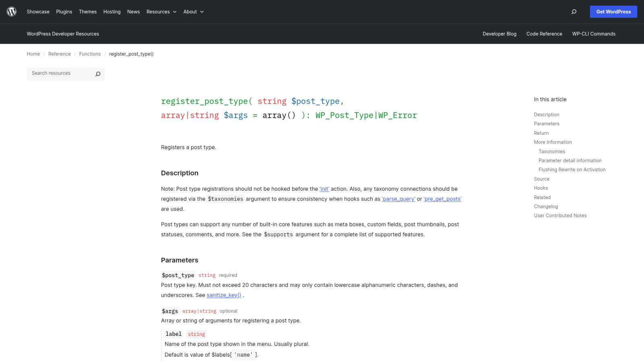Open the Showcase menu item
The width and height of the screenshot is (644, 362).
click(38, 12)
